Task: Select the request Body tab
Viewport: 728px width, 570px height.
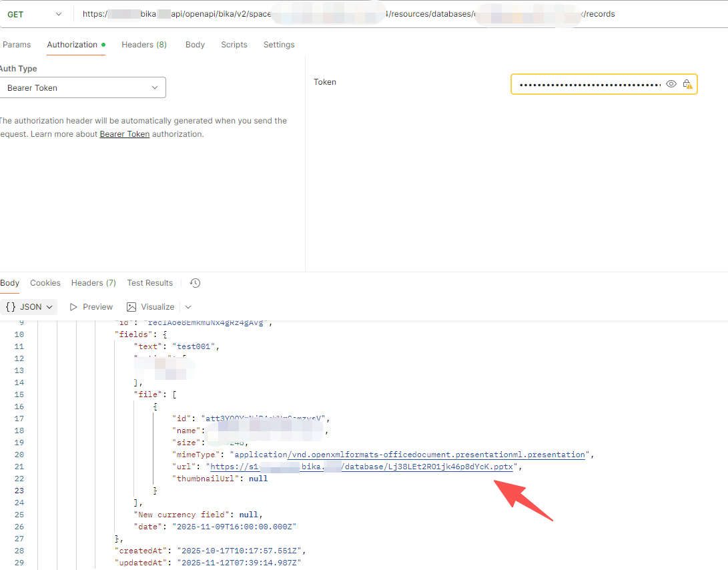Action: coord(195,45)
